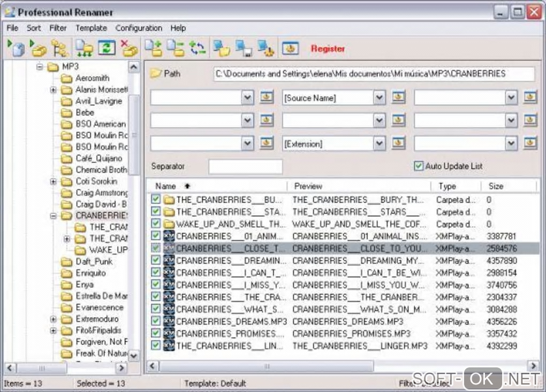Open the second-row middle empty dropdown
The height and width of the screenshot is (392, 546).
379,121
